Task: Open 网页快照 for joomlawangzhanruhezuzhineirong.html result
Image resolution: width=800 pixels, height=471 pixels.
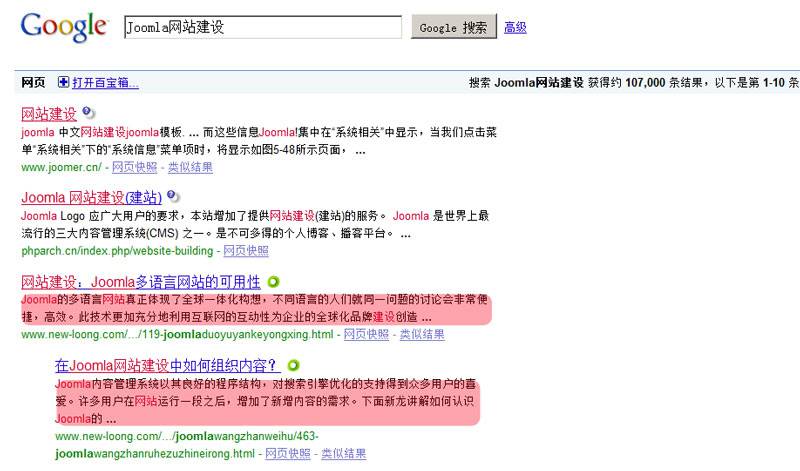Action: point(288,453)
